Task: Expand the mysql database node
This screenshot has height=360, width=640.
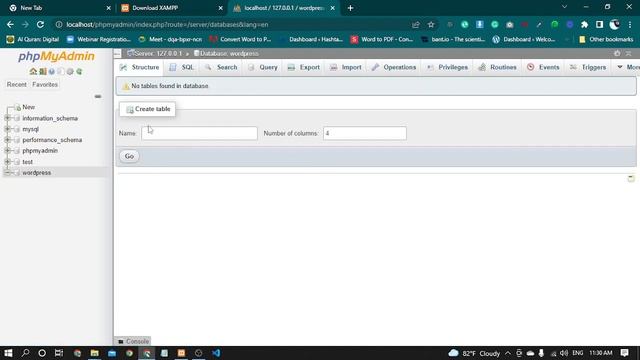Action: point(7,129)
